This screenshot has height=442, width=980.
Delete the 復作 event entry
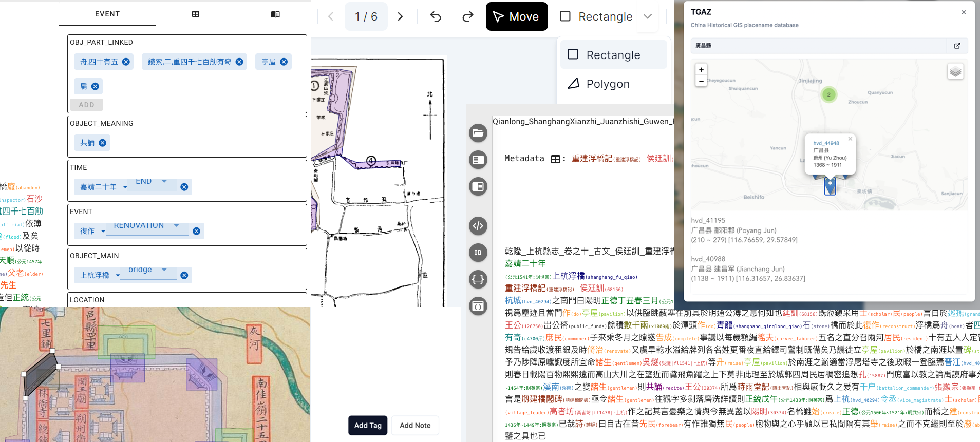pyautogui.click(x=196, y=231)
